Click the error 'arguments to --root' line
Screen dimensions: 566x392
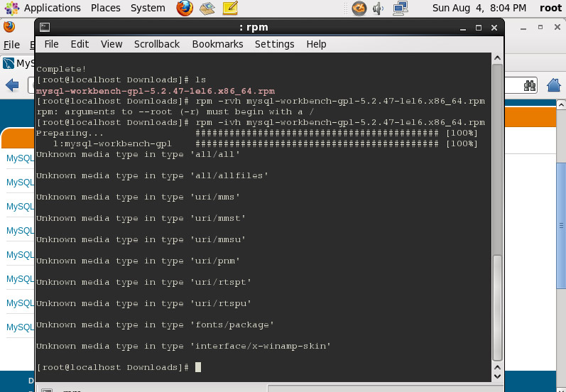click(x=175, y=112)
